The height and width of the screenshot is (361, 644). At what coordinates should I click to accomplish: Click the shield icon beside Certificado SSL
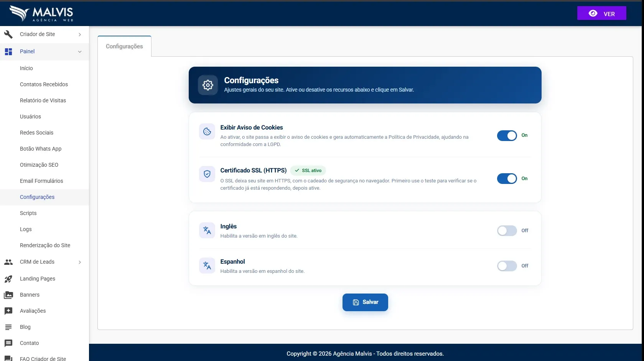point(207,174)
